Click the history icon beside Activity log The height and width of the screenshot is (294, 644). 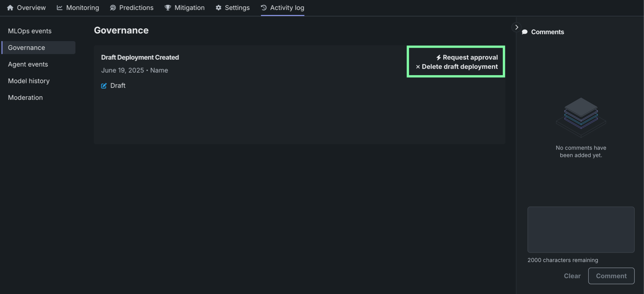(264, 8)
